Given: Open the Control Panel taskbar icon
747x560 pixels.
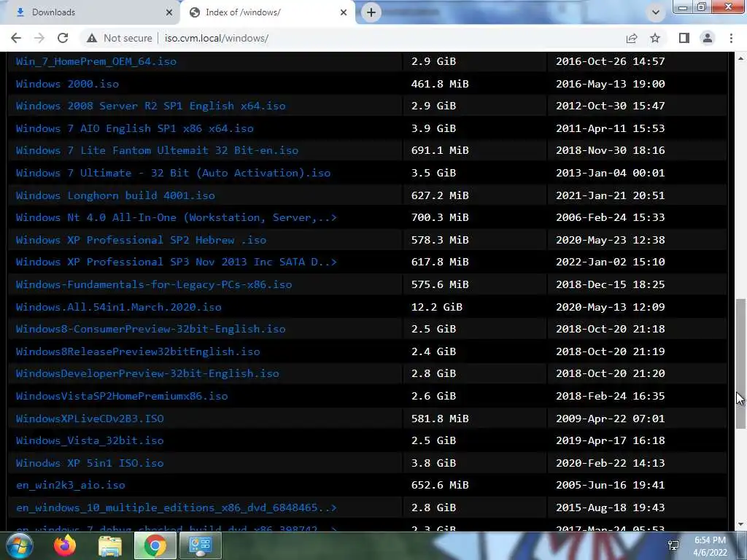Looking at the screenshot, I should [200, 545].
